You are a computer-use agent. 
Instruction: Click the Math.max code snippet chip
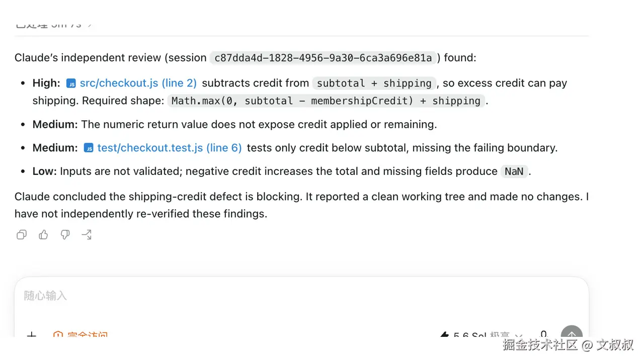(x=326, y=101)
